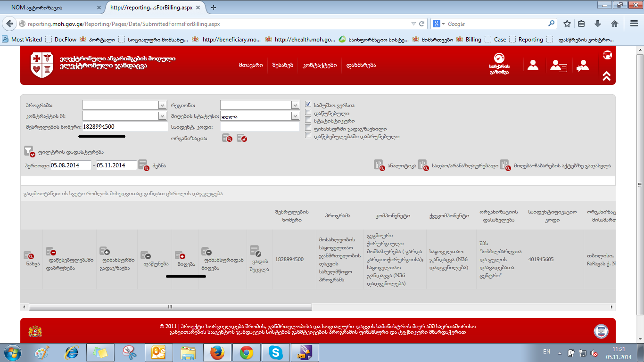The width and height of the screenshot is (644, 362).
Task: Click the კონტაქტები navigation link
Action: pyautogui.click(x=320, y=66)
